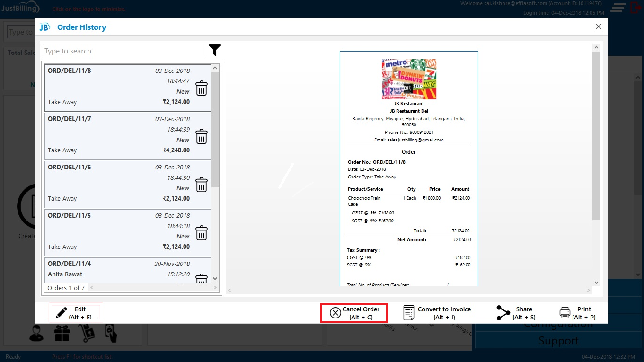This screenshot has height=362, width=644.
Task: Click 'Orders 1 of 7' page indicator
Action: [x=66, y=288]
